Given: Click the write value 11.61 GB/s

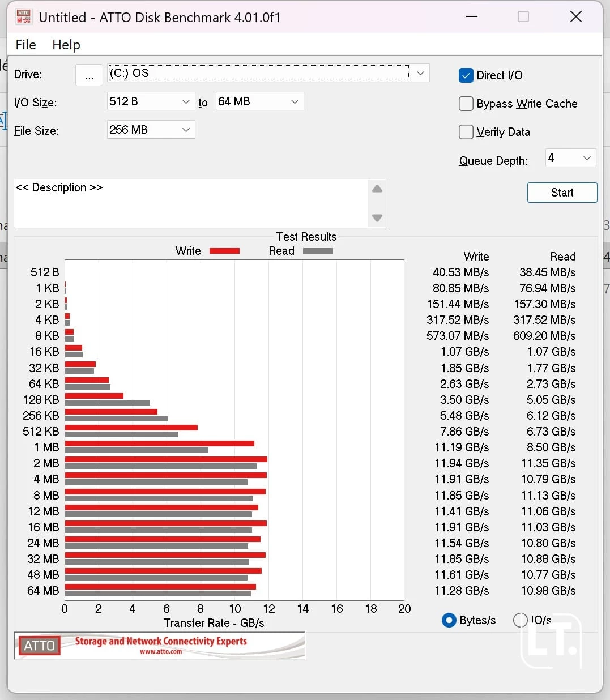Looking at the screenshot, I should pos(462,575).
